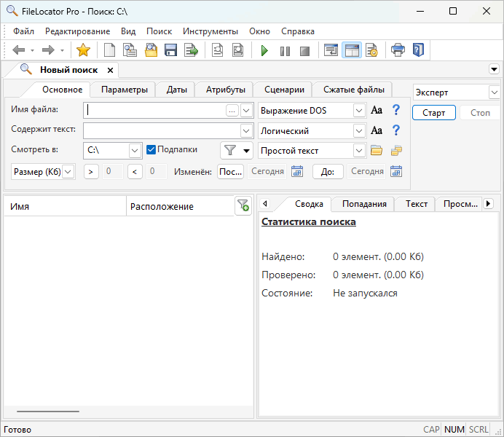Viewport: 504px width, 437px height.
Task: Toggle the Подпапки checkbox
Action: tap(151, 150)
